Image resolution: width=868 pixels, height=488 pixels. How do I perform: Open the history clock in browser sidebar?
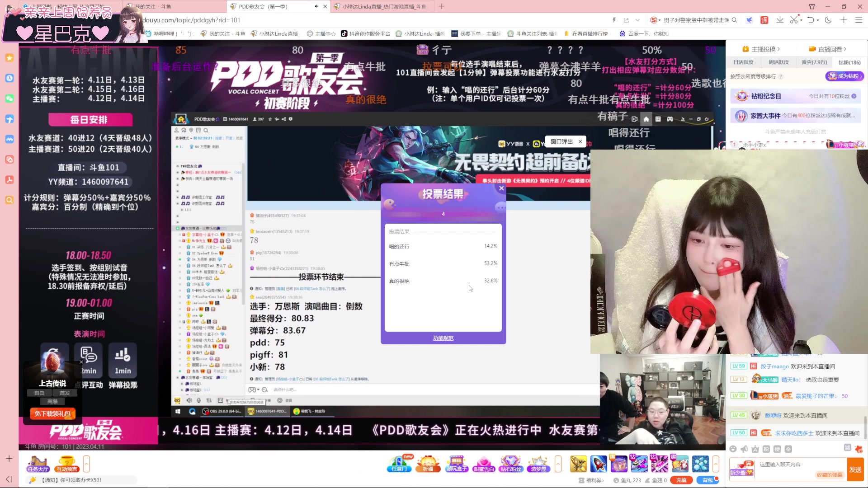click(9, 78)
